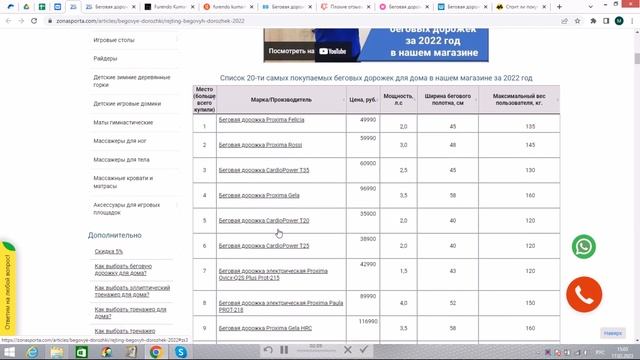Click the address bar URL

[150, 21]
